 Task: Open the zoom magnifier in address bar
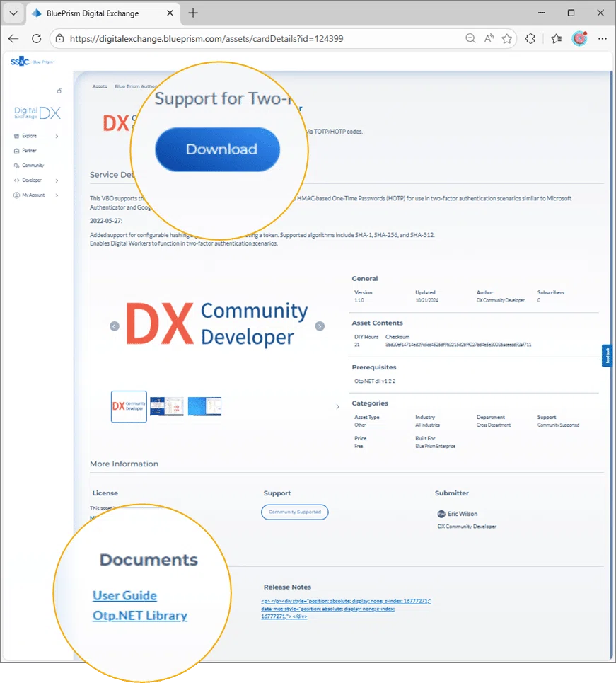[470, 38]
